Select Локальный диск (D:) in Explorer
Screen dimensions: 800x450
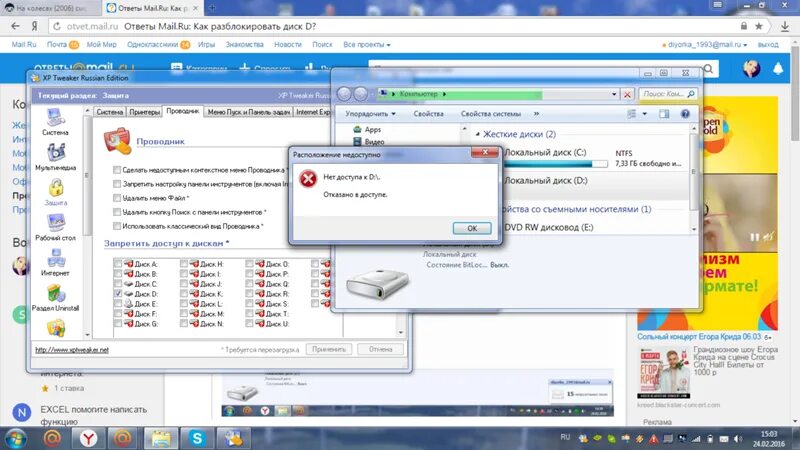click(545, 181)
